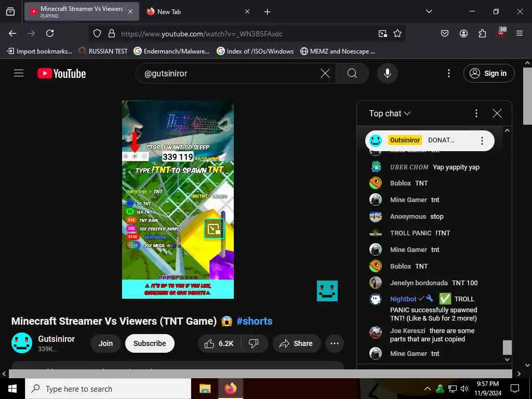Open Endermanch/Malware bookmark
The image size is (532, 399).
coord(171,51)
